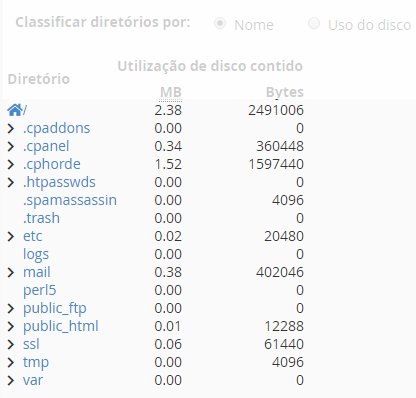Expand the .cpanel directory

[x=11, y=146]
